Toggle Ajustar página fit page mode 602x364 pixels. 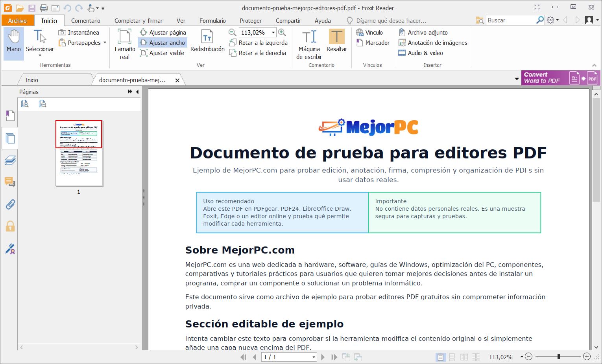pyautogui.click(x=163, y=33)
